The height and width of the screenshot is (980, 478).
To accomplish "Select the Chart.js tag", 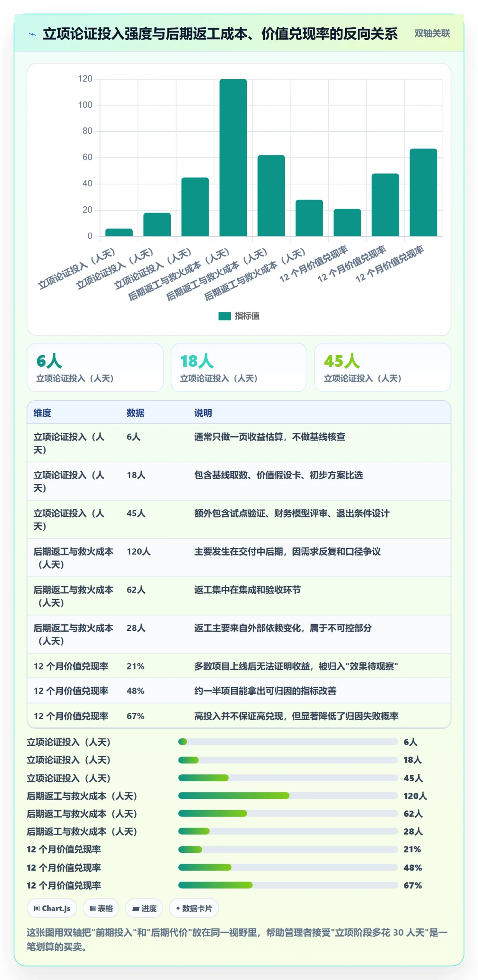I will [52, 908].
